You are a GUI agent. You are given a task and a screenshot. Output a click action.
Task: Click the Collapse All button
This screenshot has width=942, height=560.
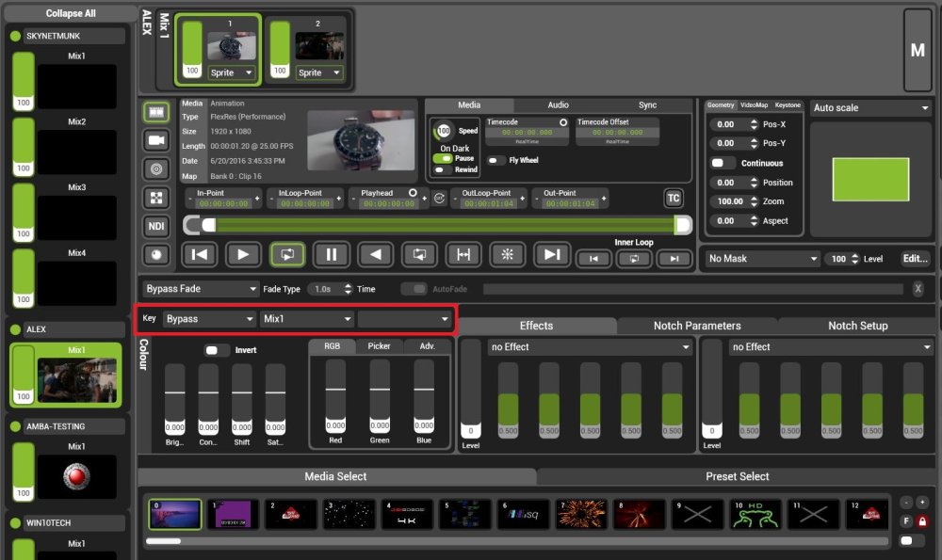pyautogui.click(x=71, y=13)
